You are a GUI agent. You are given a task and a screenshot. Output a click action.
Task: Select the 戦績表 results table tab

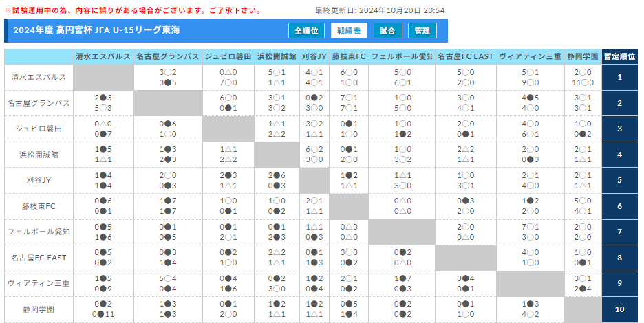coord(349,31)
